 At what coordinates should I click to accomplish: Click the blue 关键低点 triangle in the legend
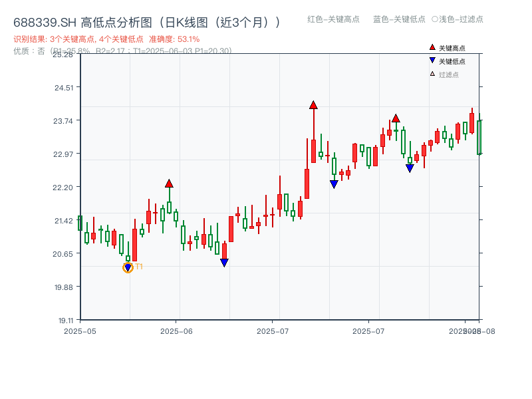click(x=432, y=60)
